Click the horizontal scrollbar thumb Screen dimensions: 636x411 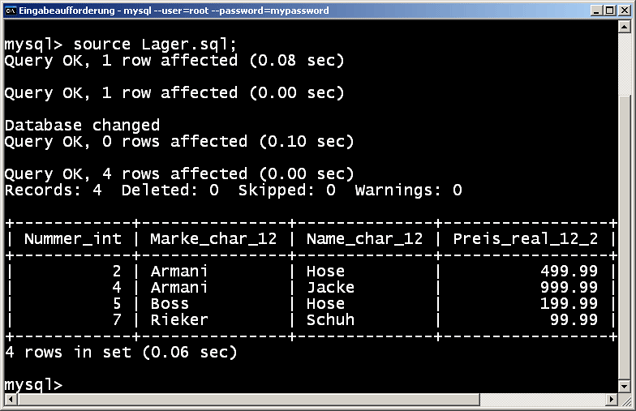(x=248, y=400)
